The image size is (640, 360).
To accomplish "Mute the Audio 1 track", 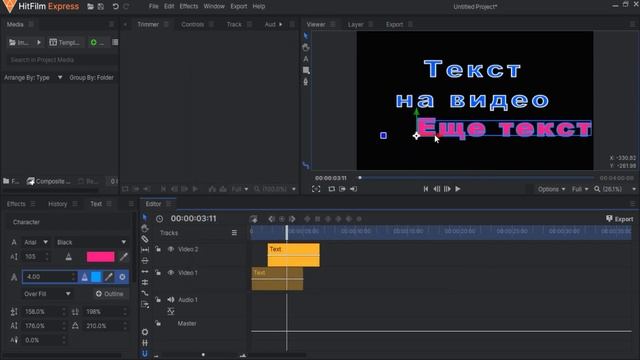I will pyautogui.click(x=171, y=300).
